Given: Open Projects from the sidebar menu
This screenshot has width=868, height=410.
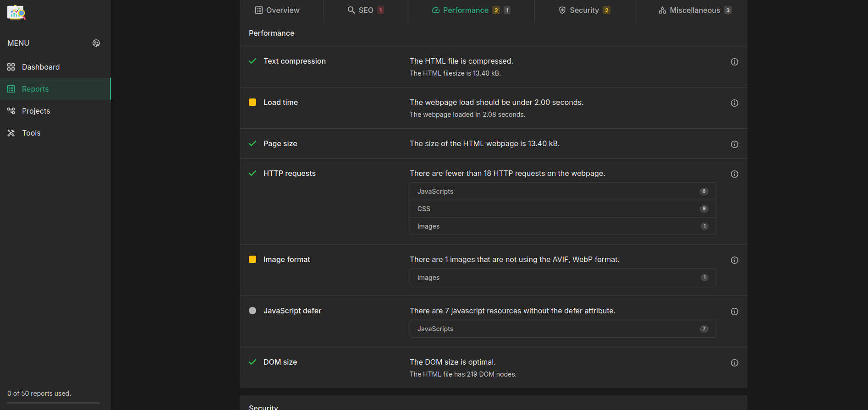Looking at the screenshot, I should point(36,111).
